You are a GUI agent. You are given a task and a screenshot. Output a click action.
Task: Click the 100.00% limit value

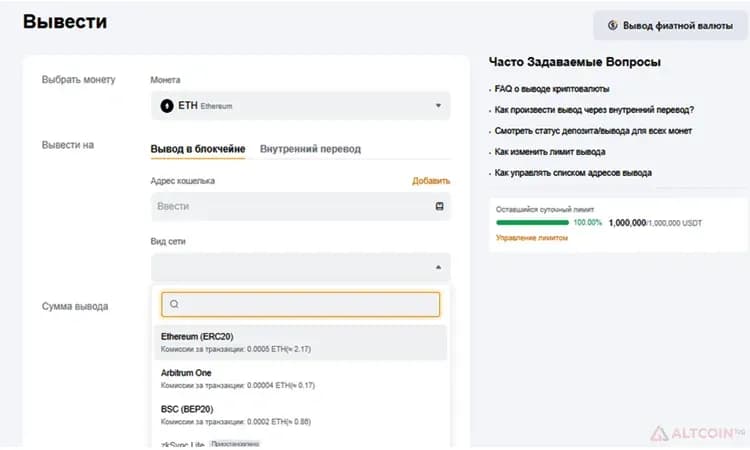pyautogui.click(x=587, y=222)
